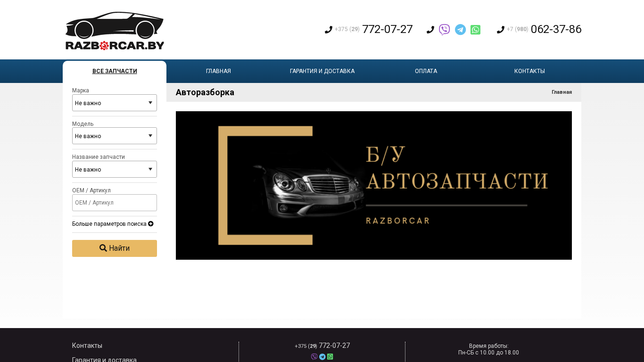
Task: Click the Модель field label
Action: coord(83,124)
